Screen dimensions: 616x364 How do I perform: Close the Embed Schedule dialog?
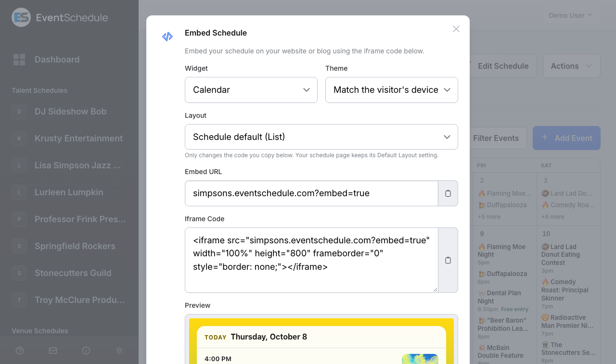click(456, 29)
